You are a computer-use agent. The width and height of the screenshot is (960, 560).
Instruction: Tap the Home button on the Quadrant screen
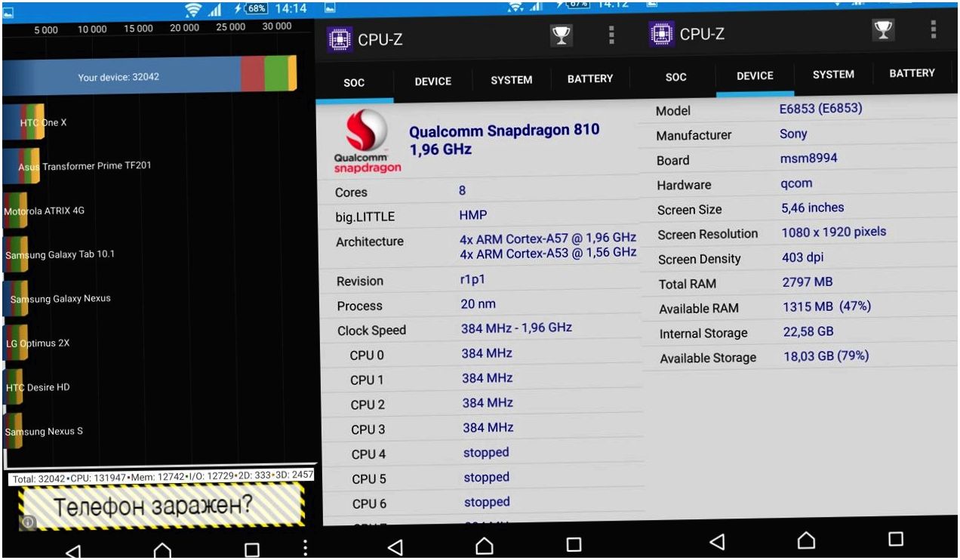click(x=162, y=551)
